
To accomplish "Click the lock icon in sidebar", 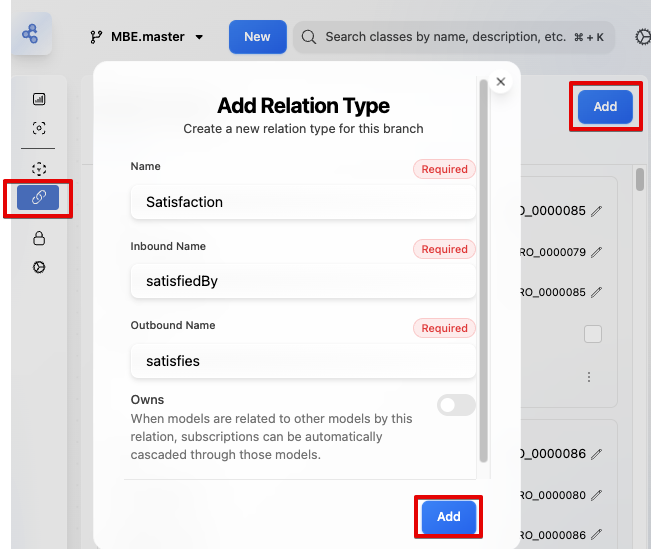I will pos(39,238).
